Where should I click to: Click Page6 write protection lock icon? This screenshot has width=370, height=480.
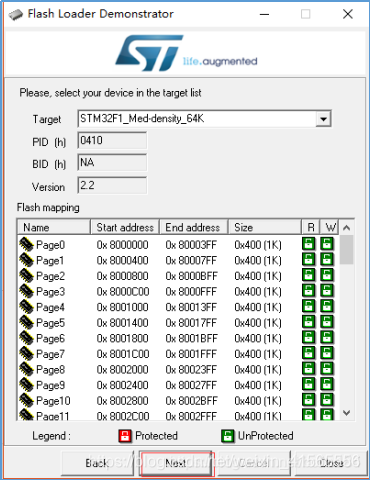[327, 337]
